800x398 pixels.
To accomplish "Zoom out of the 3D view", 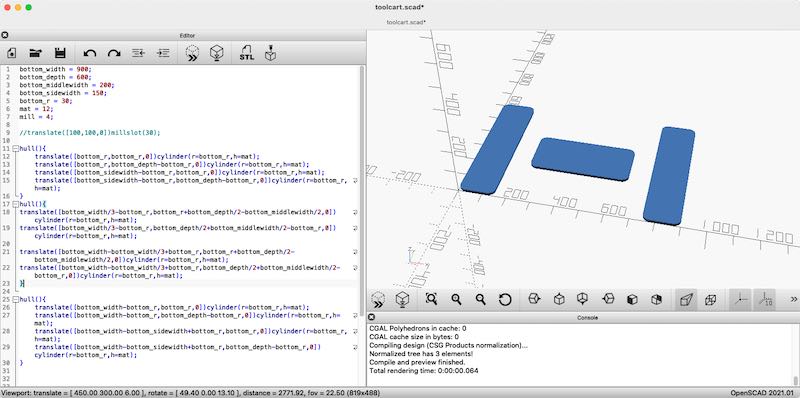I will click(x=481, y=300).
